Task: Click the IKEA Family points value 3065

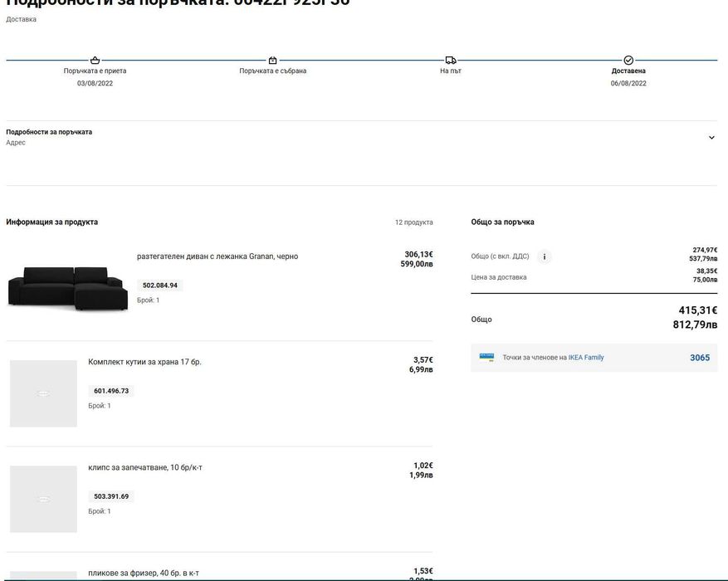Action: [x=700, y=358]
